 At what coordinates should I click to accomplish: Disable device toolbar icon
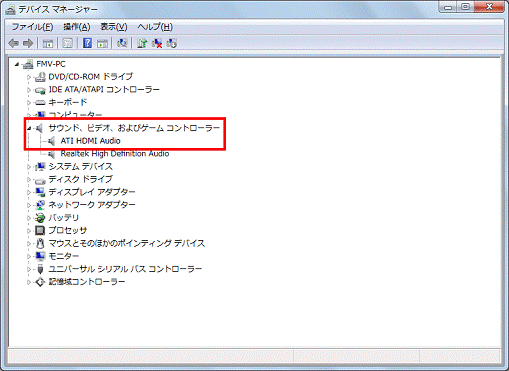[172, 43]
